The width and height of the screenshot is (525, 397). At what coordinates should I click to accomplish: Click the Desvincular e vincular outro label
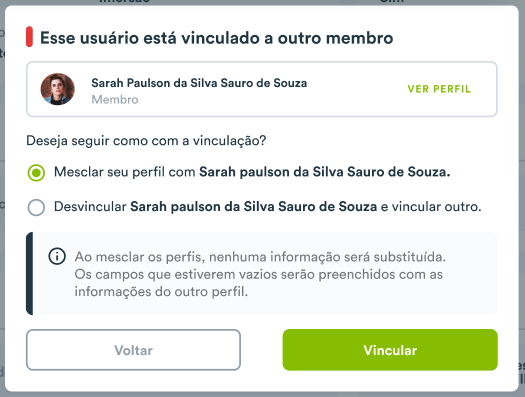pos(267,207)
